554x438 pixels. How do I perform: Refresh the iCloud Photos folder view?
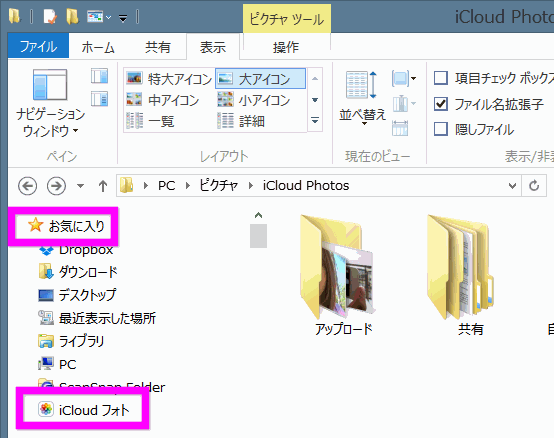pos(534,185)
